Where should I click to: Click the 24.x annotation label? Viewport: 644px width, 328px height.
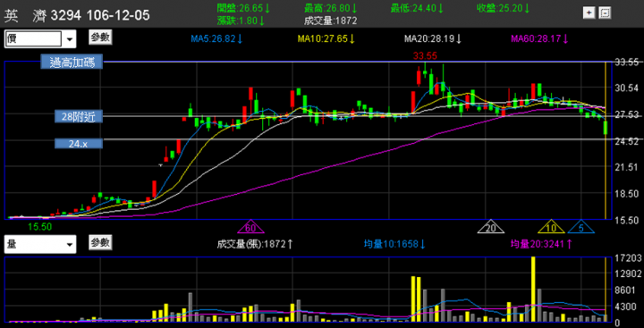point(79,144)
